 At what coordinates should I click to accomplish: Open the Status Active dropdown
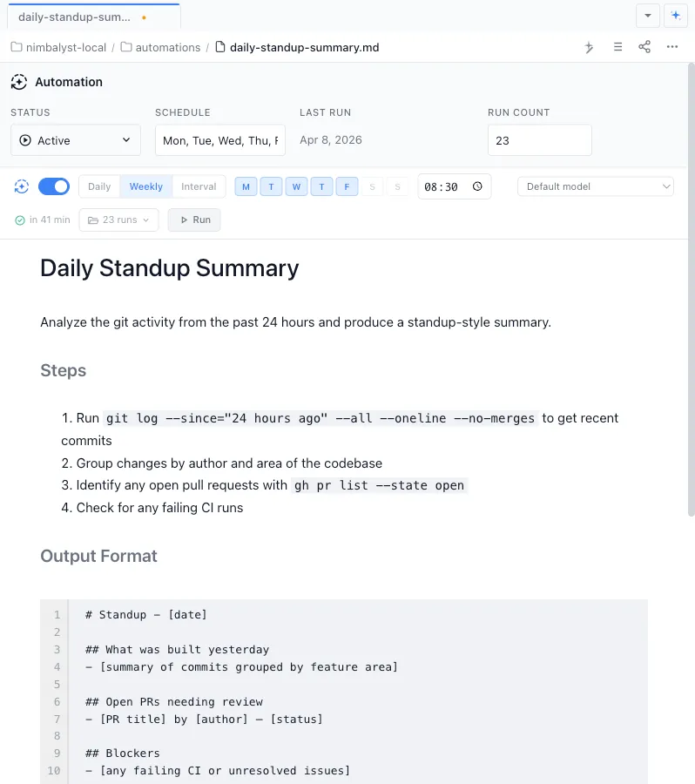76,140
